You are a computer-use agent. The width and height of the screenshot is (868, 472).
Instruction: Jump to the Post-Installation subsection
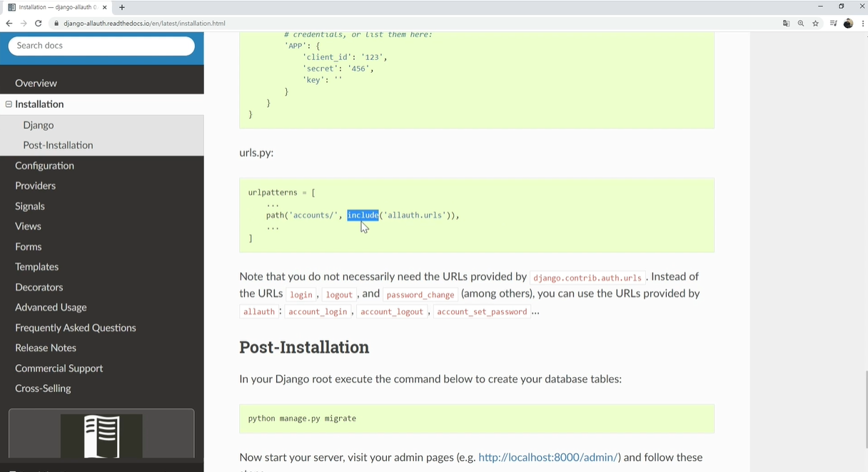coord(58,145)
